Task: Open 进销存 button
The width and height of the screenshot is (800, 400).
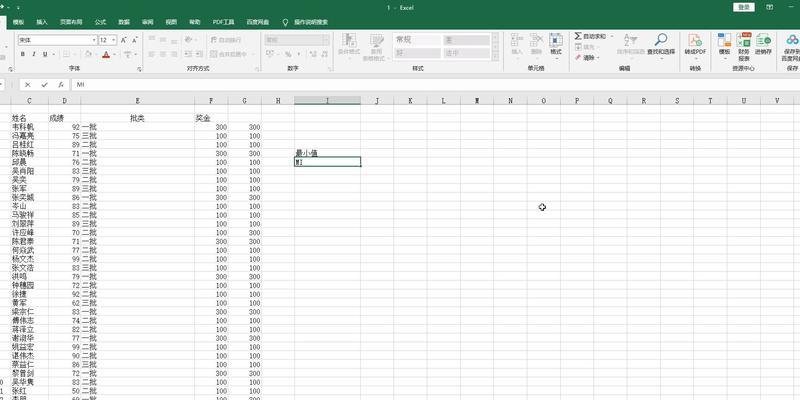Action: 763,45
